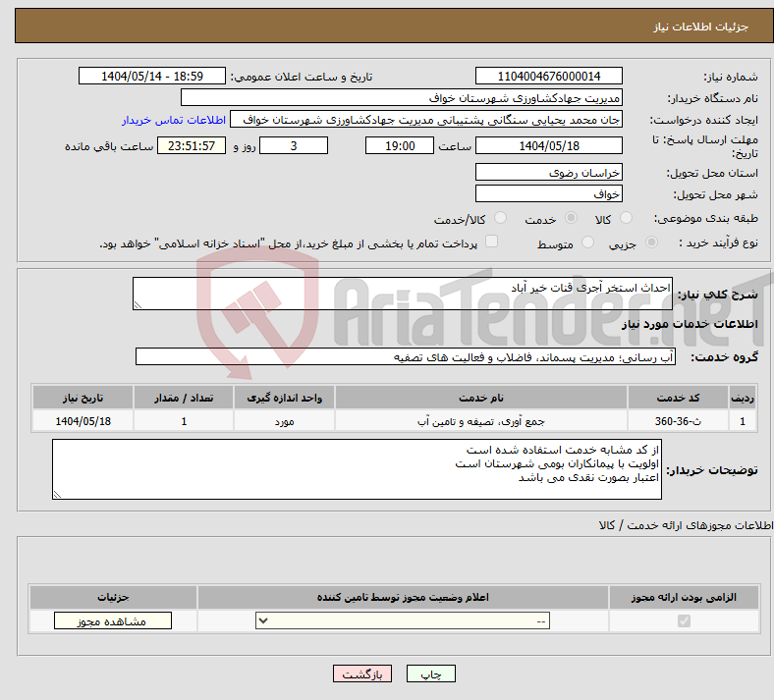Click the جزئیات column header
This screenshot has height=700, width=774.
point(113,597)
